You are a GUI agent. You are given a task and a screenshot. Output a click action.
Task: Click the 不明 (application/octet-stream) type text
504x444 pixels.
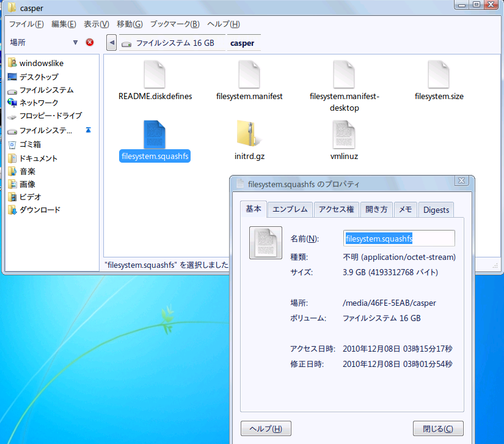[399, 257]
